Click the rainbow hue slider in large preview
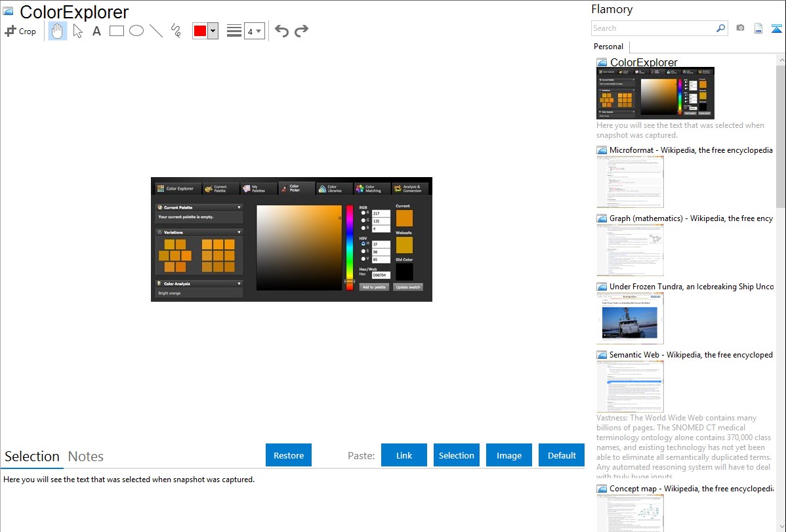Viewport: 786px width, 532px height. coord(350,247)
